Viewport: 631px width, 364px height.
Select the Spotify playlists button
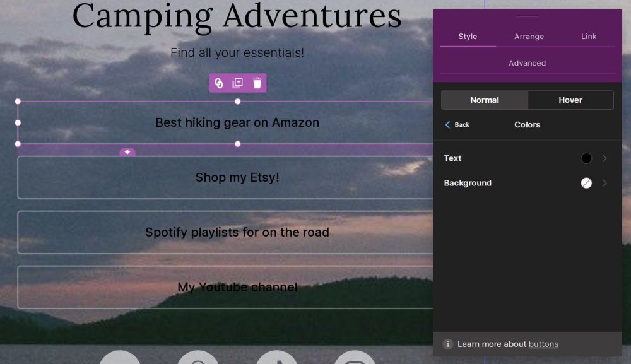237,232
